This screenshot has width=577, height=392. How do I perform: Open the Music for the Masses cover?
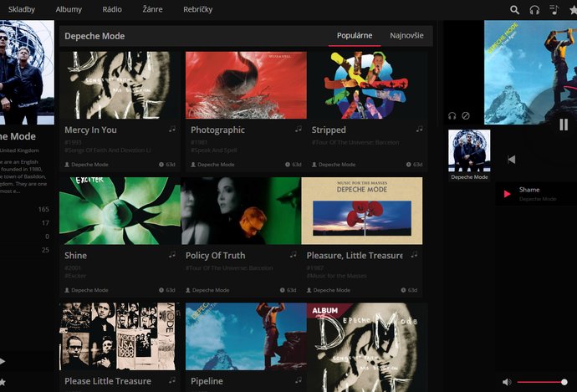click(x=362, y=211)
